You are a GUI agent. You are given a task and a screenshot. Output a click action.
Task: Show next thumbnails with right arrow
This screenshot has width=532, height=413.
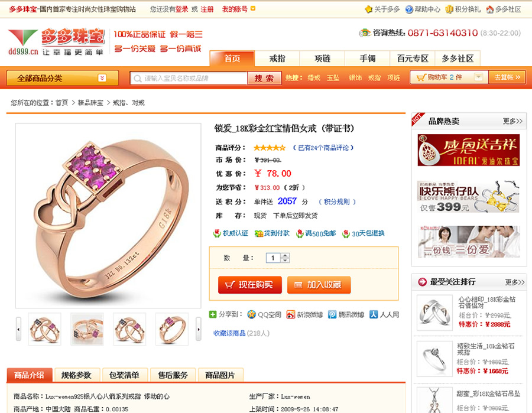[199, 329]
